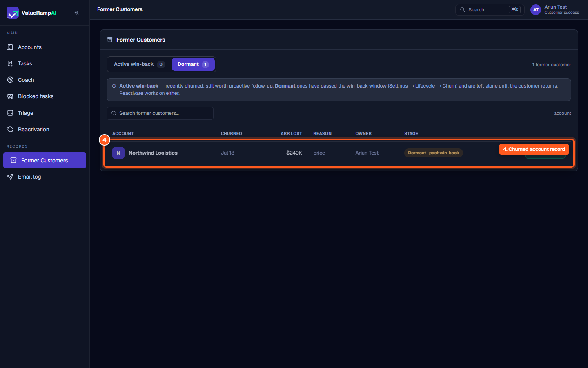Click the N avatar for Northwind Logistics
The image size is (588, 368).
(x=118, y=153)
